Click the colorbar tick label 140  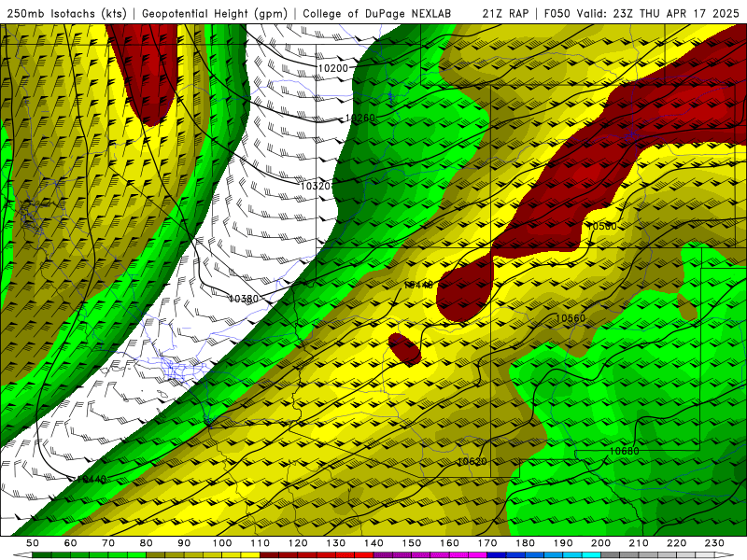coord(373,543)
